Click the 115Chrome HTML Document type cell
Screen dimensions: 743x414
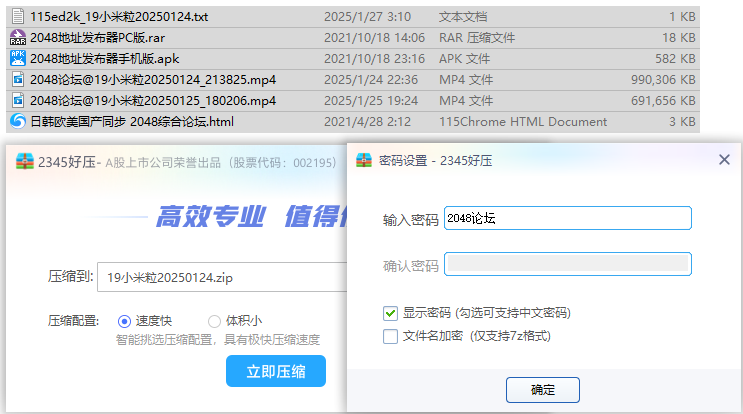click(523, 122)
